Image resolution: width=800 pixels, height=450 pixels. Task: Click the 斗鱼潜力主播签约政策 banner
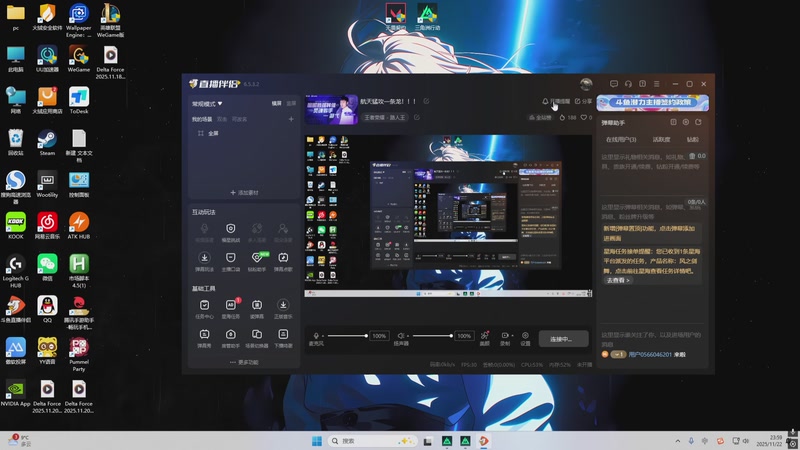[653, 103]
